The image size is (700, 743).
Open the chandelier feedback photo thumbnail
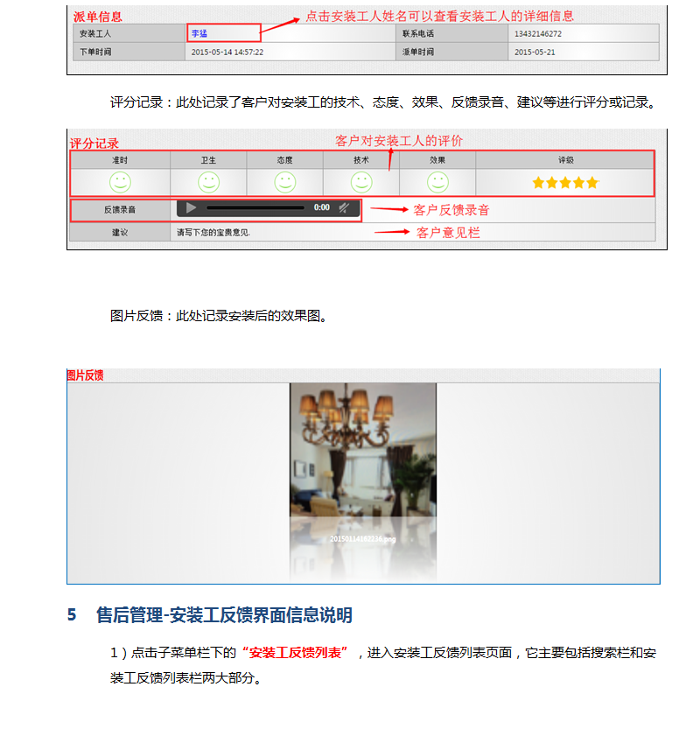tap(363, 449)
